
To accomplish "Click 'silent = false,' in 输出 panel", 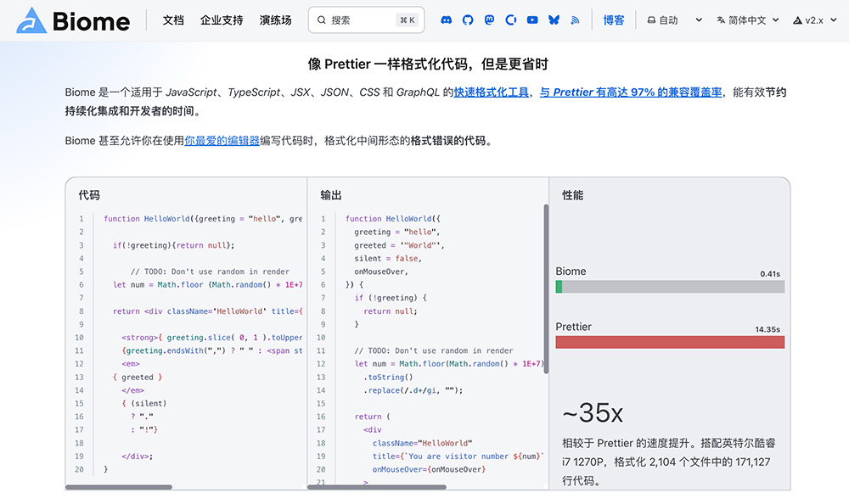I will pos(388,259).
